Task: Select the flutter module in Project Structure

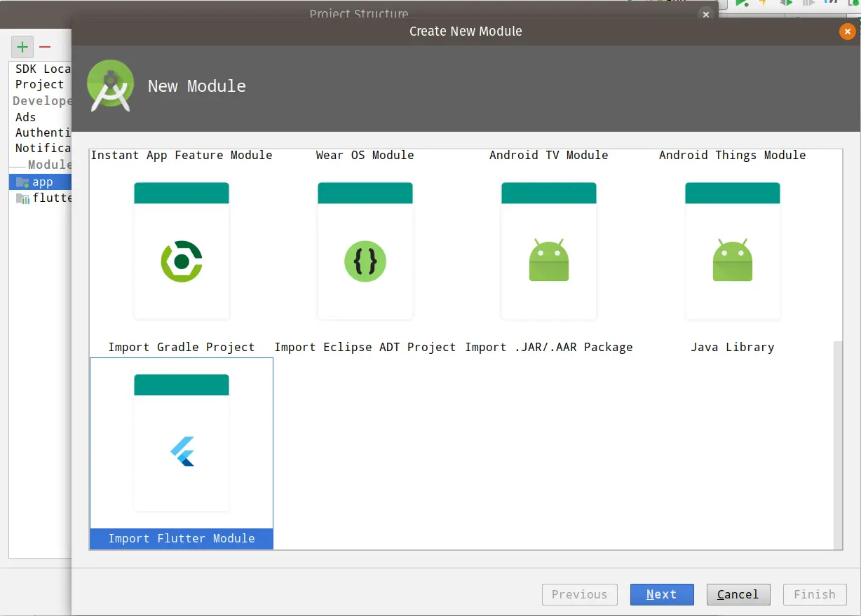Action: click(40, 198)
